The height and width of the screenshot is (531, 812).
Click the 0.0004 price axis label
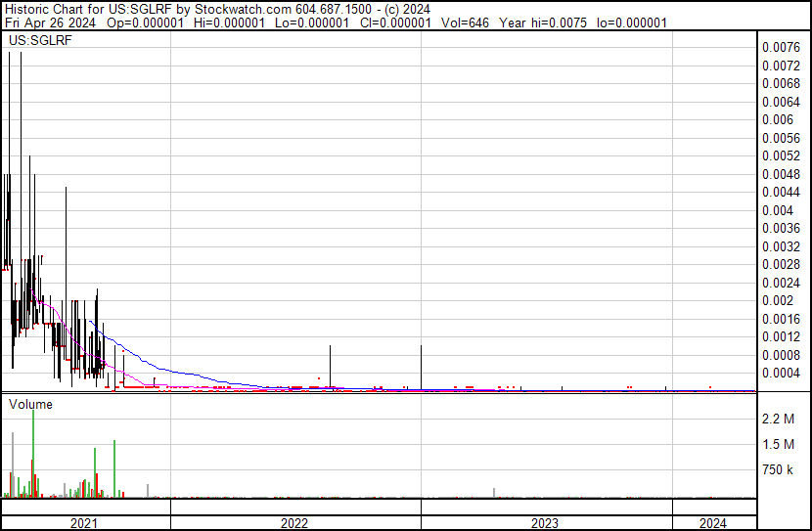point(781,373)
